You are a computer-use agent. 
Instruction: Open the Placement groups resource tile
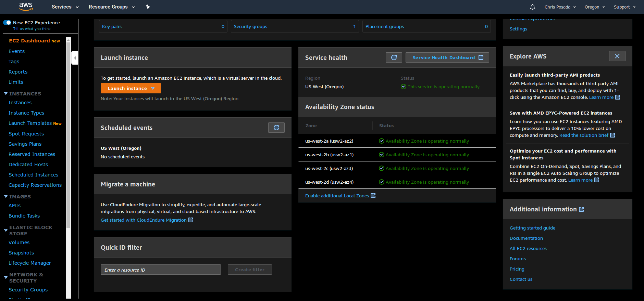coord(426,26)
